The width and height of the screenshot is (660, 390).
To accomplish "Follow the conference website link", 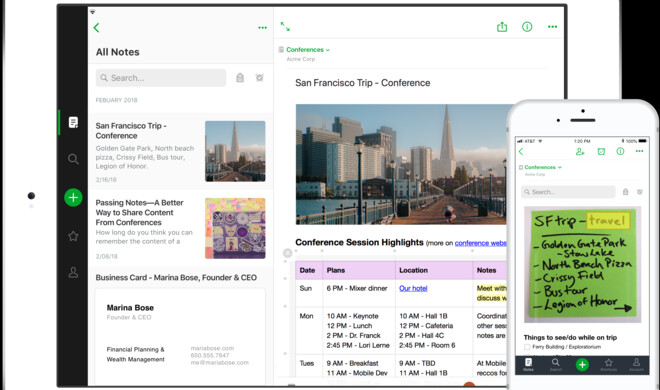I will [480, 243].
